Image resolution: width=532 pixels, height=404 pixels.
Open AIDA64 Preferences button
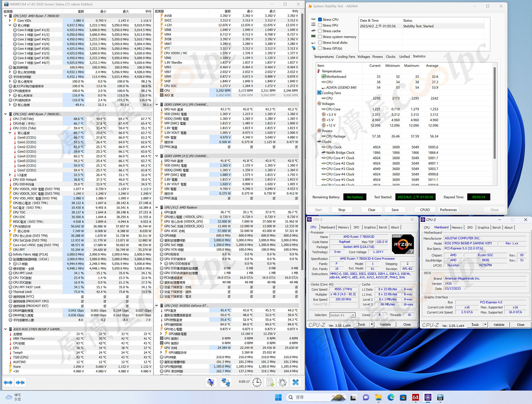pyautogui.click(x=448, y=210)
